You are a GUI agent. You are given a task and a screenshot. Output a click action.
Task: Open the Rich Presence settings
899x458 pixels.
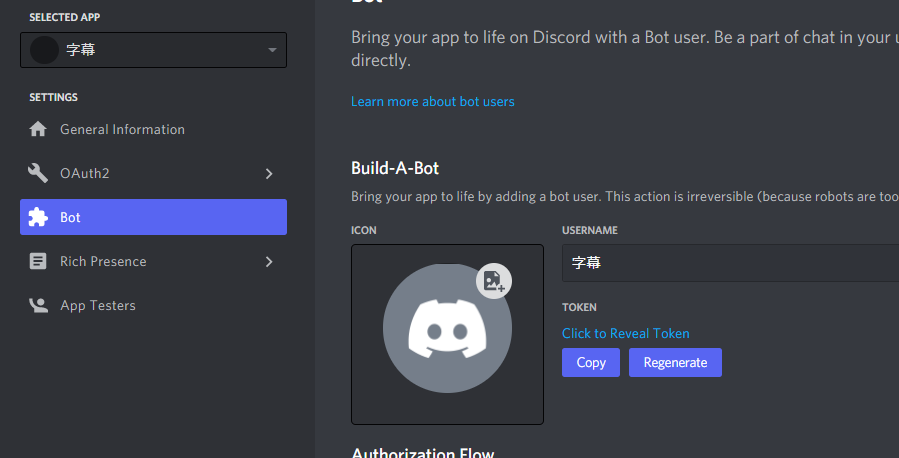click(x=153, y=261)
